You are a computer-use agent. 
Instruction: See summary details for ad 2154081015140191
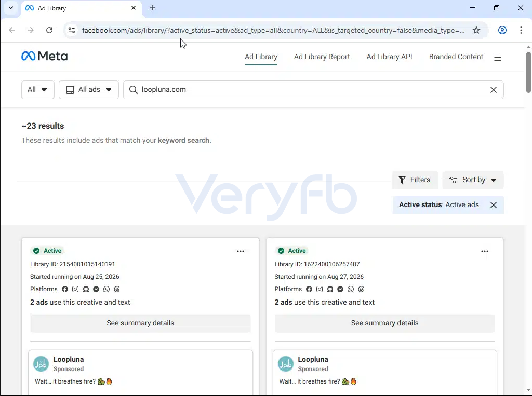tap(140, 323)
